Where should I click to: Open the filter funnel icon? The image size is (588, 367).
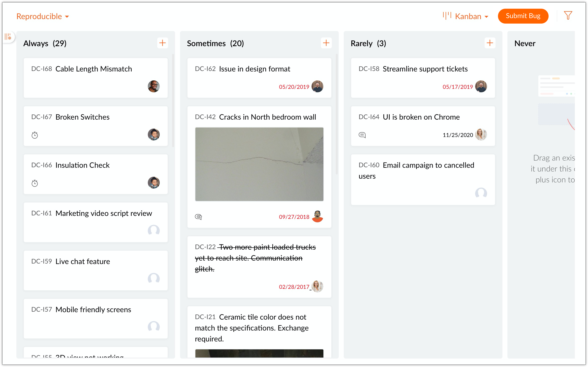568,16
